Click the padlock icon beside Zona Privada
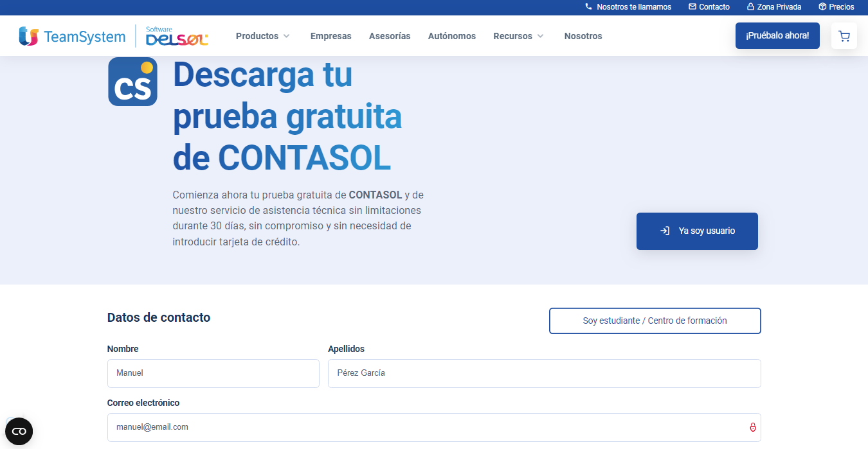 click(750, 7)
